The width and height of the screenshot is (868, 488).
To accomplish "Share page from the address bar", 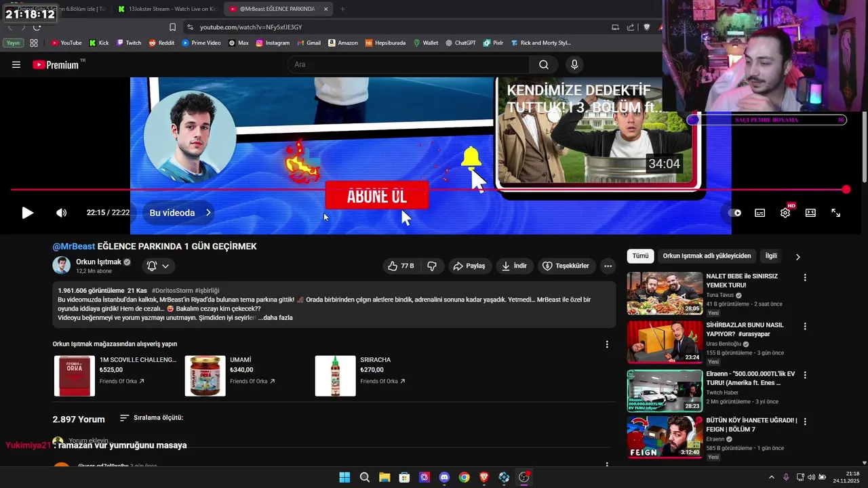I will click(631, 27).
